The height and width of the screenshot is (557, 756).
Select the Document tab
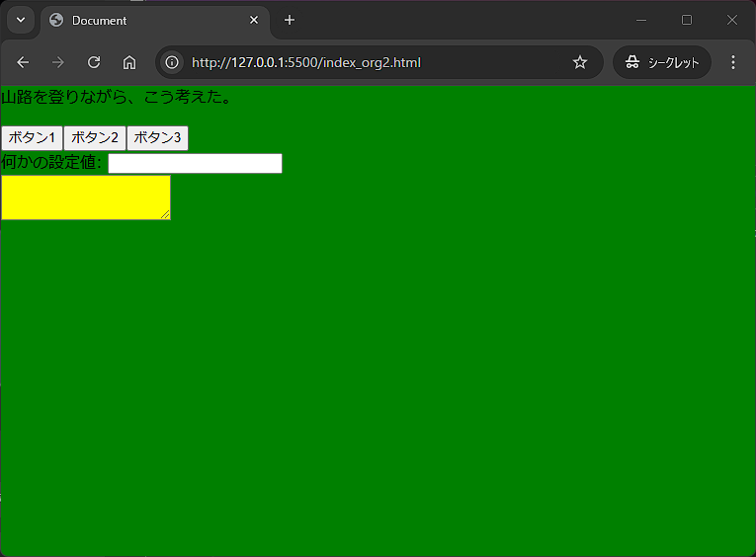point(154,20)
